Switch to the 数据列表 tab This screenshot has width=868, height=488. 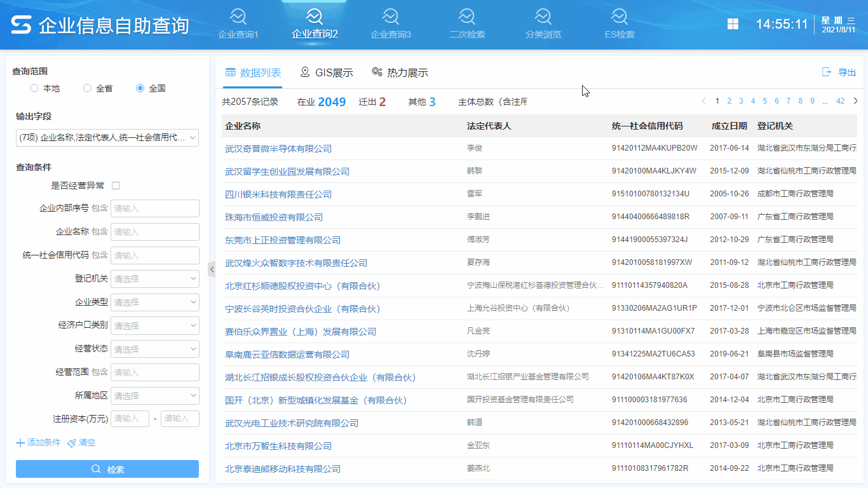254,72
